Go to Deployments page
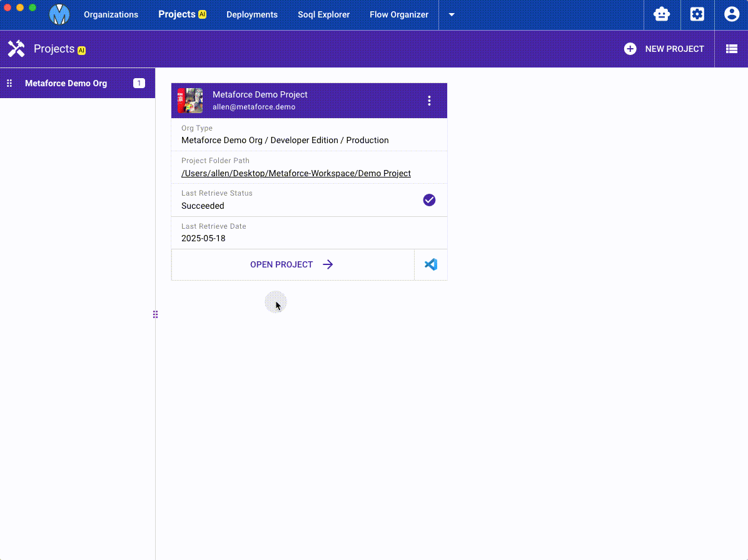 (252, 15)
